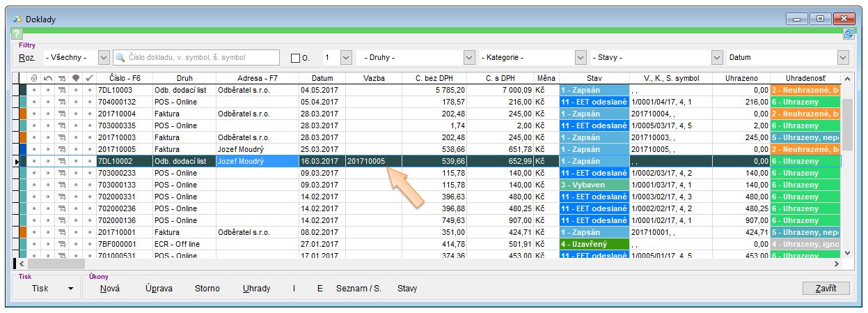Screen dimensions: 868x313
Task: Click the Storno action
Action: pyautogui.click(x=207, y=289)
